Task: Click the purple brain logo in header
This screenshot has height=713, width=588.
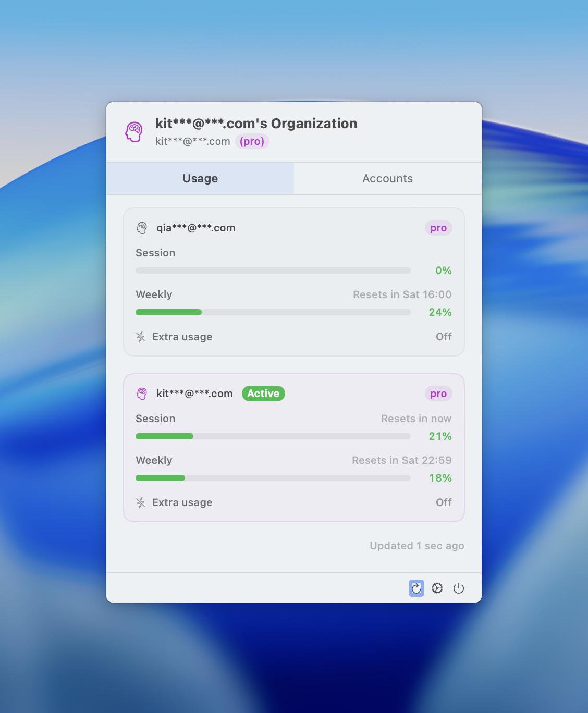Action: [134, 132]
